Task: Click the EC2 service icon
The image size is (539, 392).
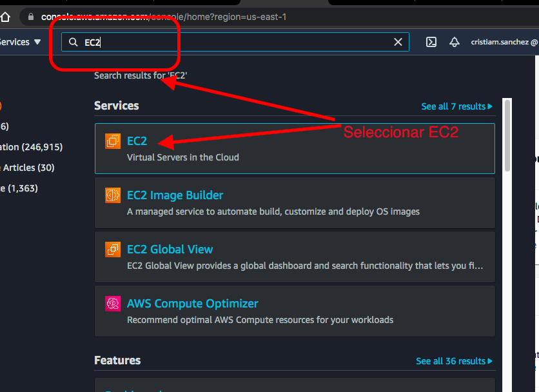Action: 113,141
